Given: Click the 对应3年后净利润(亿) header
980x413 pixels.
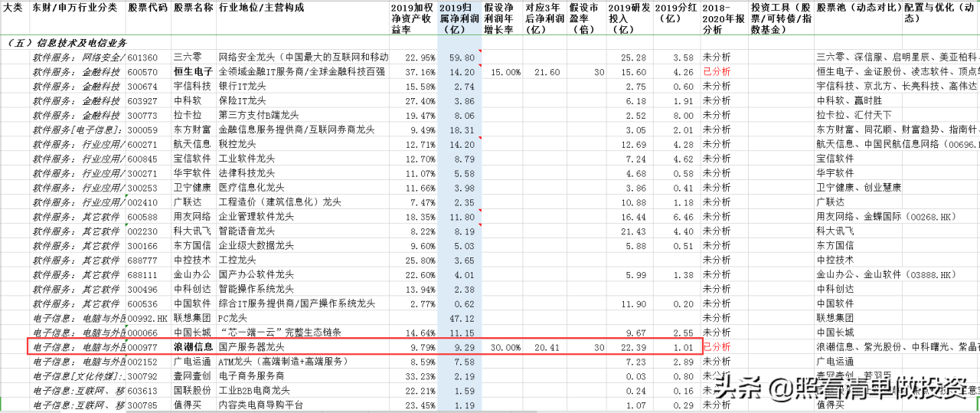Looking at the screenshot, I should point(545,18).
